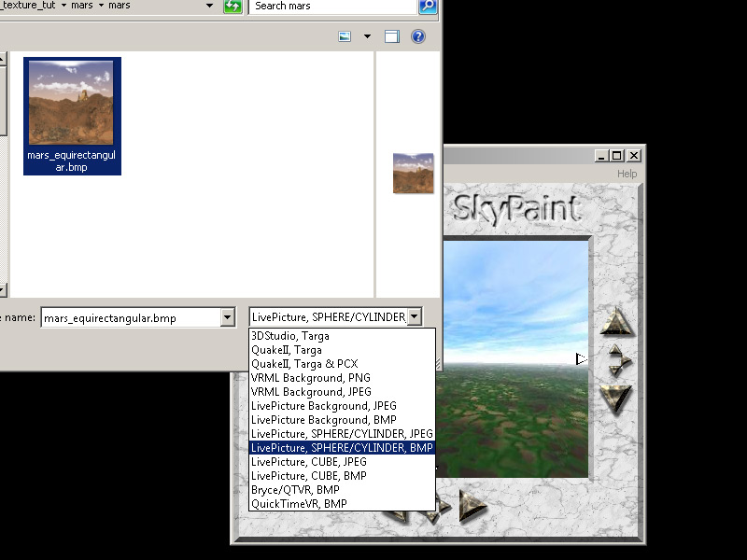Open the path dropdown arrow before refresh
Screen dimensions: 747x560
(209, 6)
